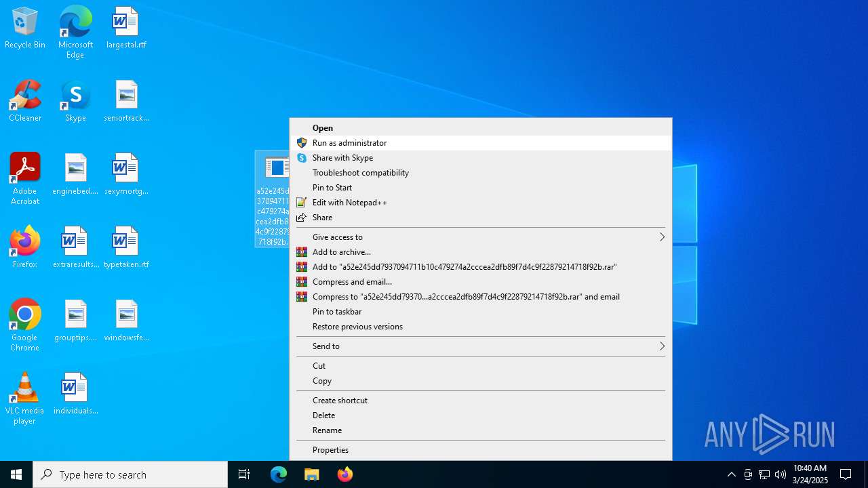
Task: Show hidden system tray icons
Action: pyautogui.click(x=732, y=474)
